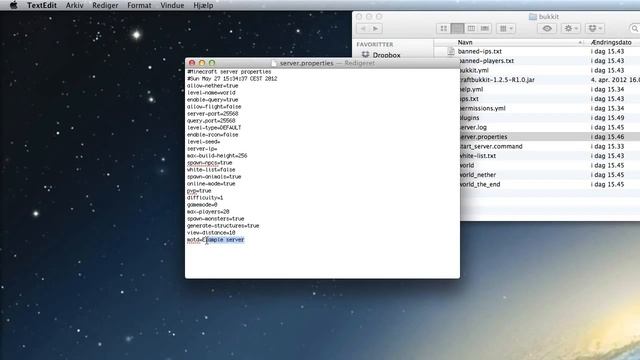Switch Finder to list view
This screenshot has height=360, width=640.
[x=457, y=29]
